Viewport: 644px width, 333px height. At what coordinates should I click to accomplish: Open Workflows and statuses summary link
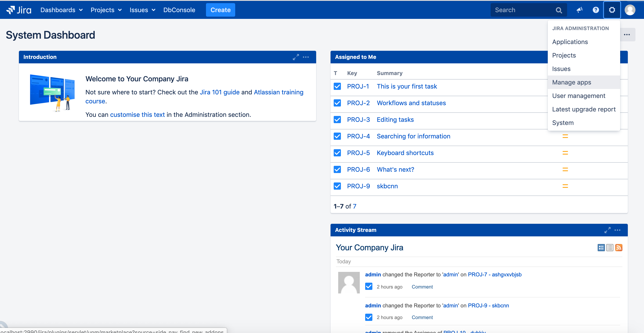coord(411,103)
